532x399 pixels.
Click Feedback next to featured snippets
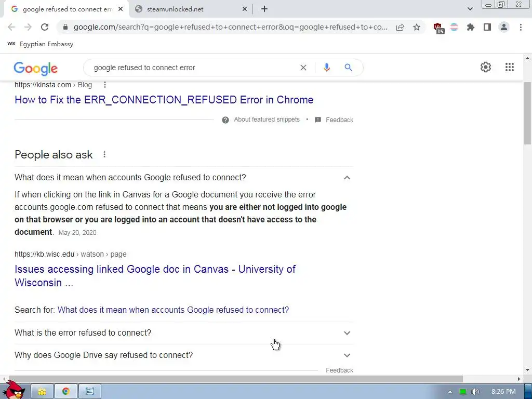(x=339, y=120)
